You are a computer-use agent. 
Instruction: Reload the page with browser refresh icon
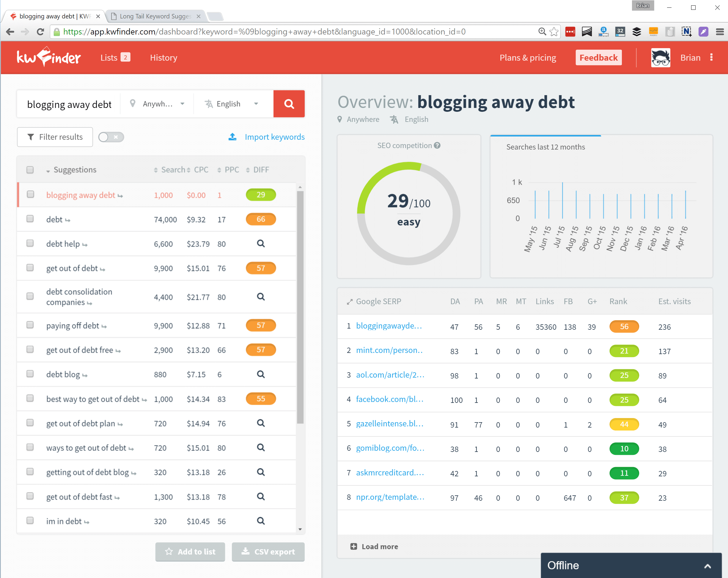(x=40, y=32)
